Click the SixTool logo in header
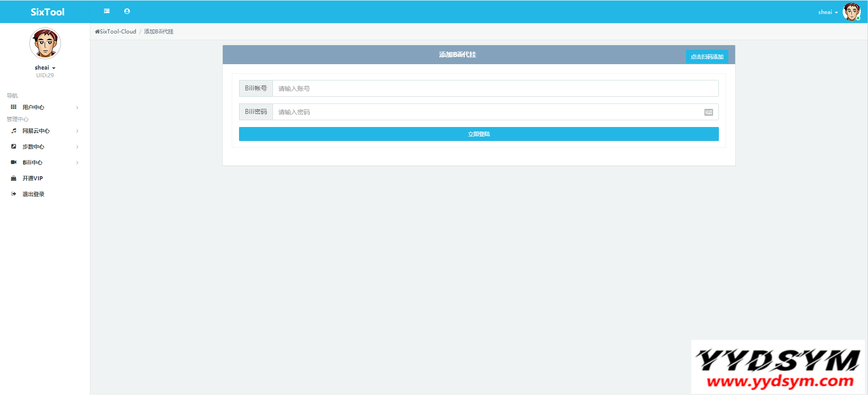This screenshot has height=395, width=868. (x=47, y=12)
